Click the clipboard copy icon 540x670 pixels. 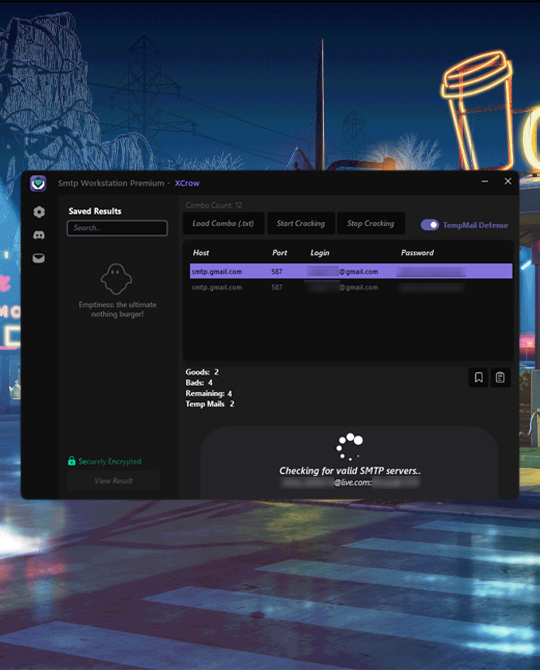point(500,377)
